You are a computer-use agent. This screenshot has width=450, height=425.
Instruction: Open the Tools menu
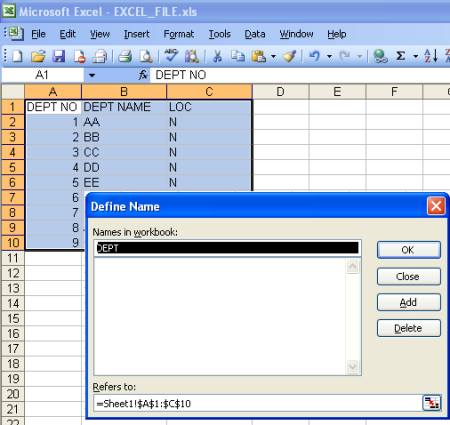coord(220,34)
